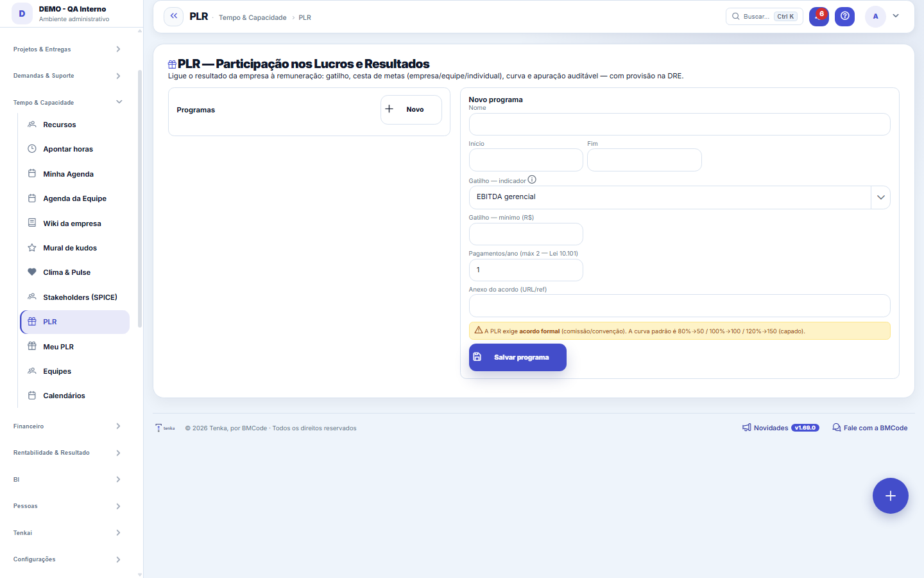Open Equipes menu item
This screenshot has width=924, height=578.
pos(75,371)
